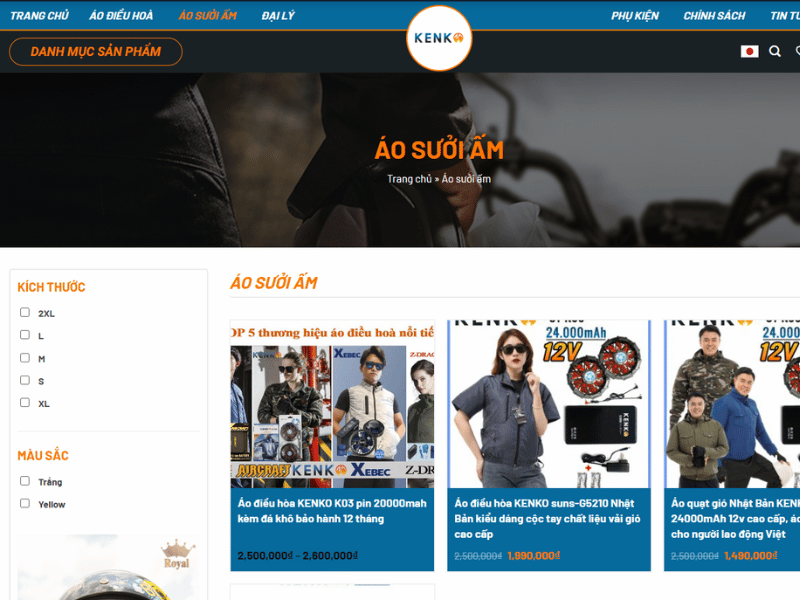Check the XL size option
This screenshot has height=600, width=800.
(24, 404)
